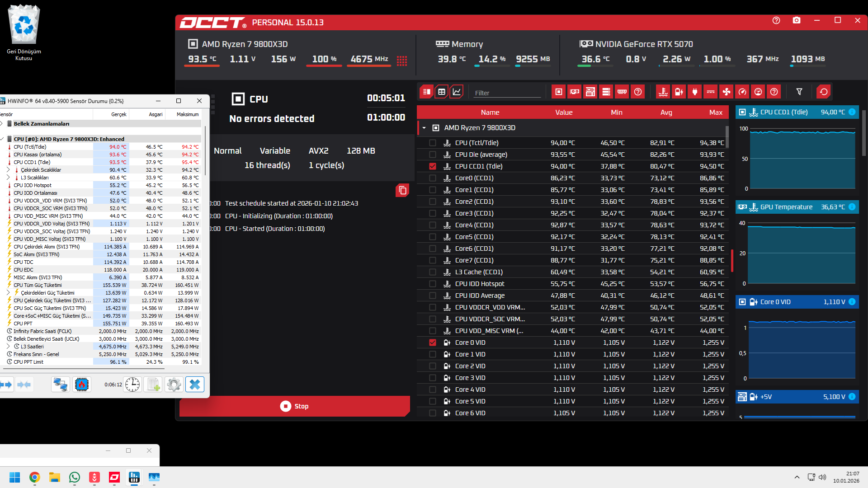Toggle the usage gauge sensor filter
Viewport: 868px width, 488px height.
point(758,92)
